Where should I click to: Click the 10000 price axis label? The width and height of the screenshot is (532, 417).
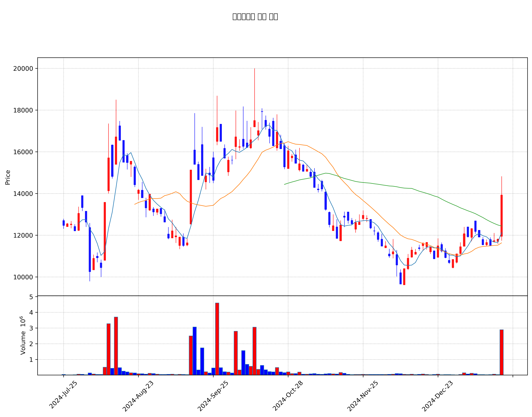pyautogui.click(x=23, y=277)
